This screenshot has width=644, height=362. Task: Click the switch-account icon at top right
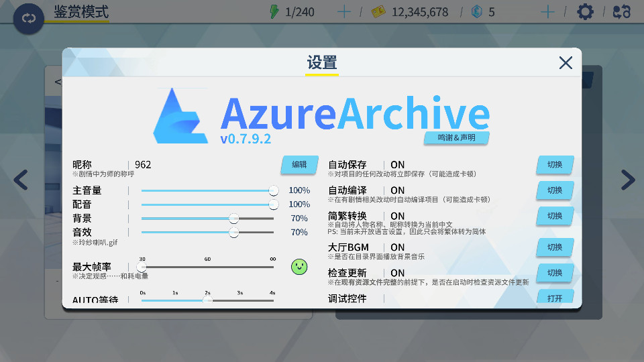tap(621, 12)
